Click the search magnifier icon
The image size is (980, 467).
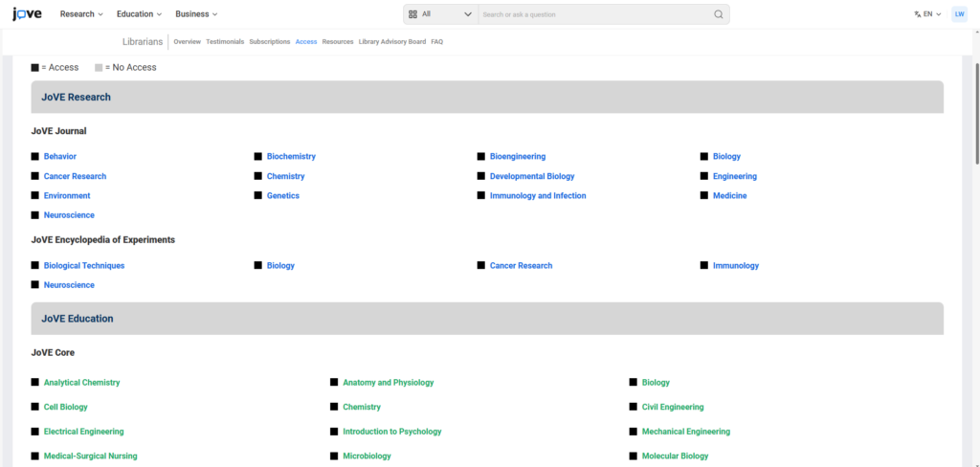(719, 14)
